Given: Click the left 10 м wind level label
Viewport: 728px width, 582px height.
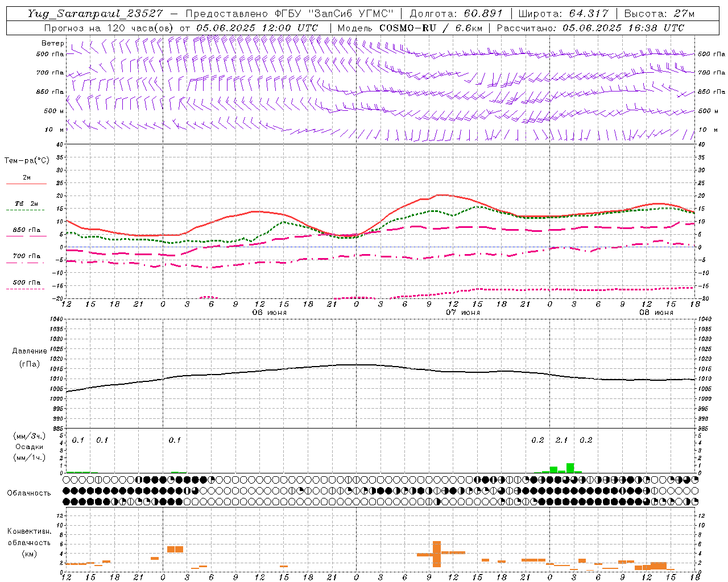Looking at the screenshot, I should coord(54,130).
